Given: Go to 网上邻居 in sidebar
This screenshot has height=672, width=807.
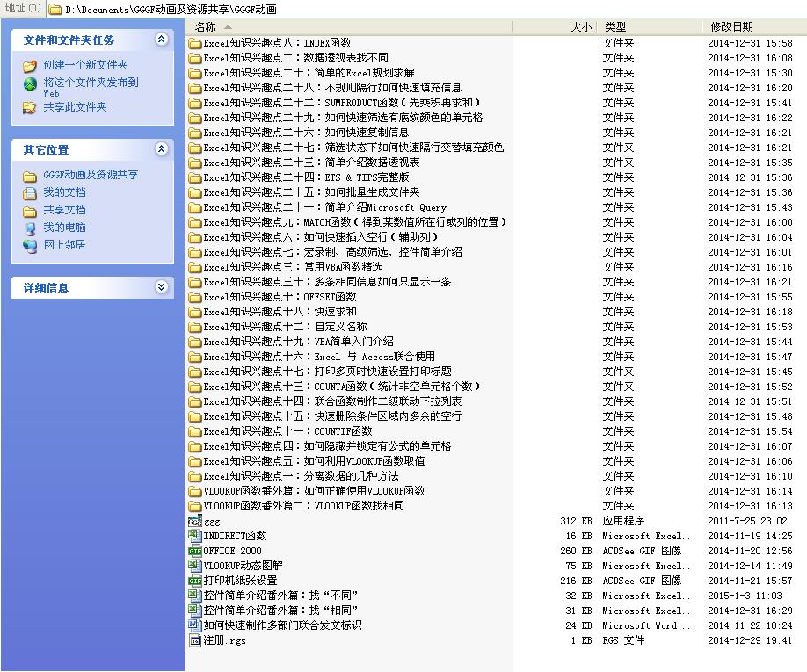Looking at the screenshot, I should [x=64, y=245].
